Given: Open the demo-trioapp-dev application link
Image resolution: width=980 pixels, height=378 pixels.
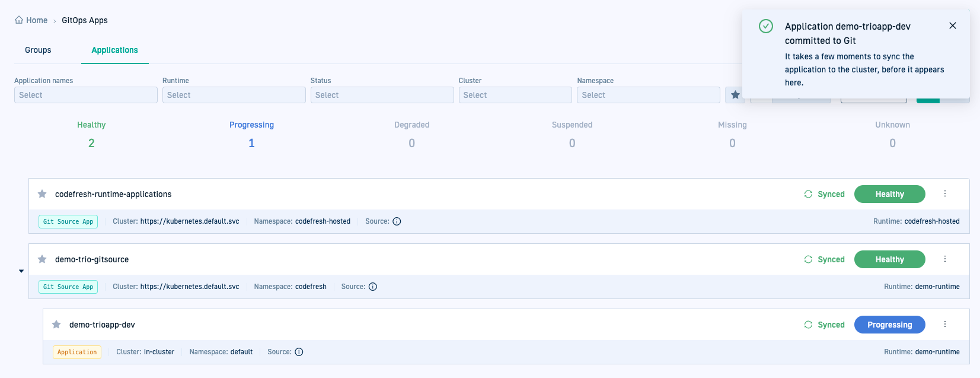Looking at the screenshot, I should tap(102, 325).
